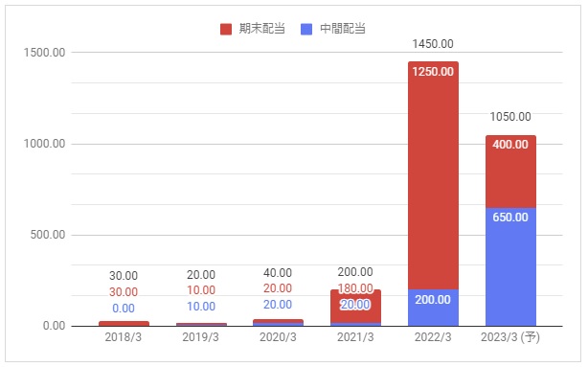This screenshot has height=367, width=588.
Task: Click the 2019/3 axis label
Action: pos(200,337)
